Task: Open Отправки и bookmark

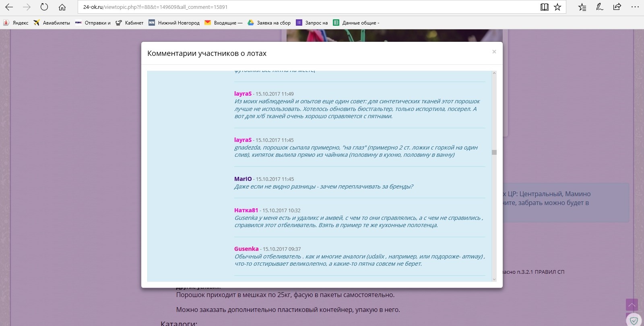Action: pyautogui.click(x=93, y=23)
